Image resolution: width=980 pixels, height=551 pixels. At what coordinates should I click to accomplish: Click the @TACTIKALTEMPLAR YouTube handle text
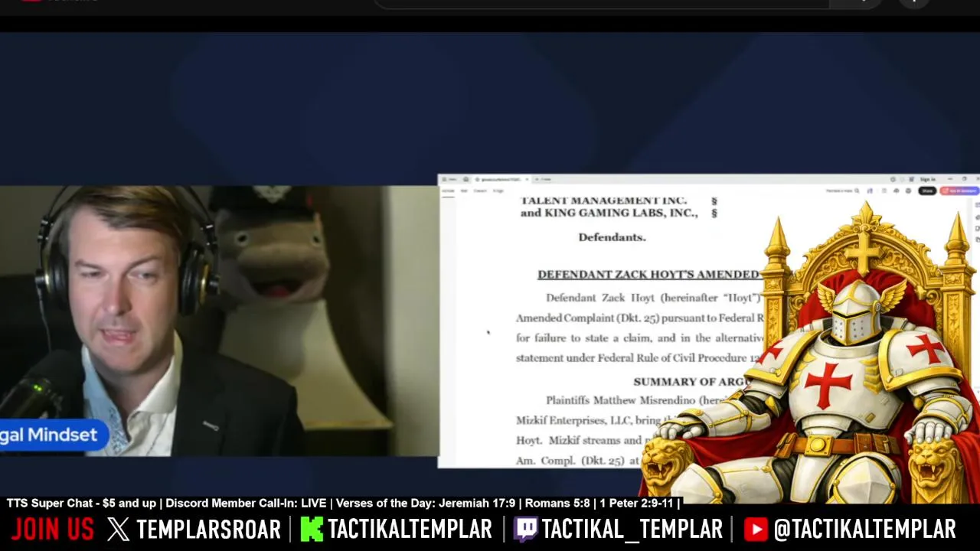tap(864, 529)
